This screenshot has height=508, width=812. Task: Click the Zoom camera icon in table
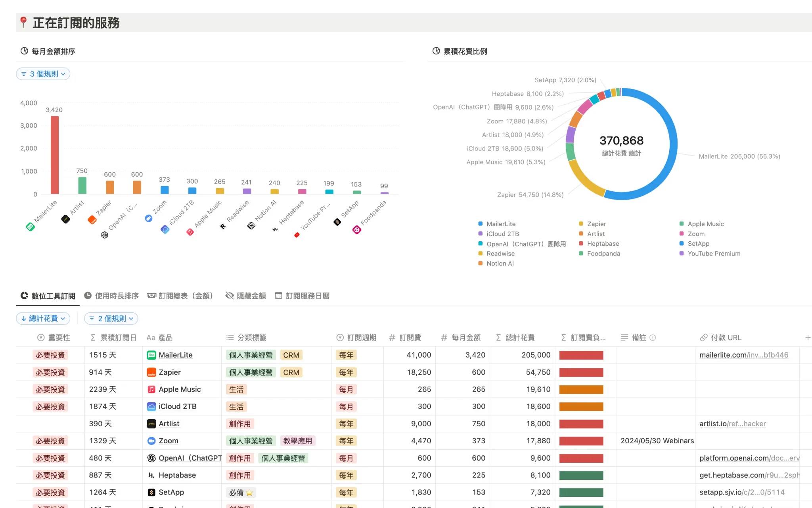point(151,441)
